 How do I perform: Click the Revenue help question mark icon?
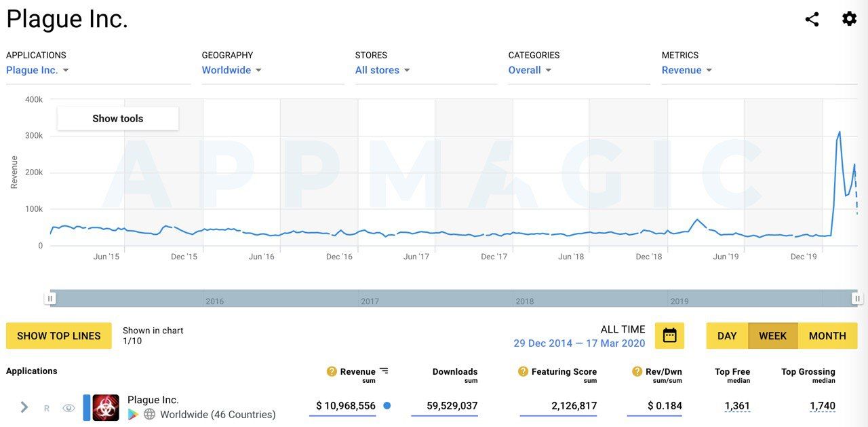pyautogui.click(x=332, y=371)
